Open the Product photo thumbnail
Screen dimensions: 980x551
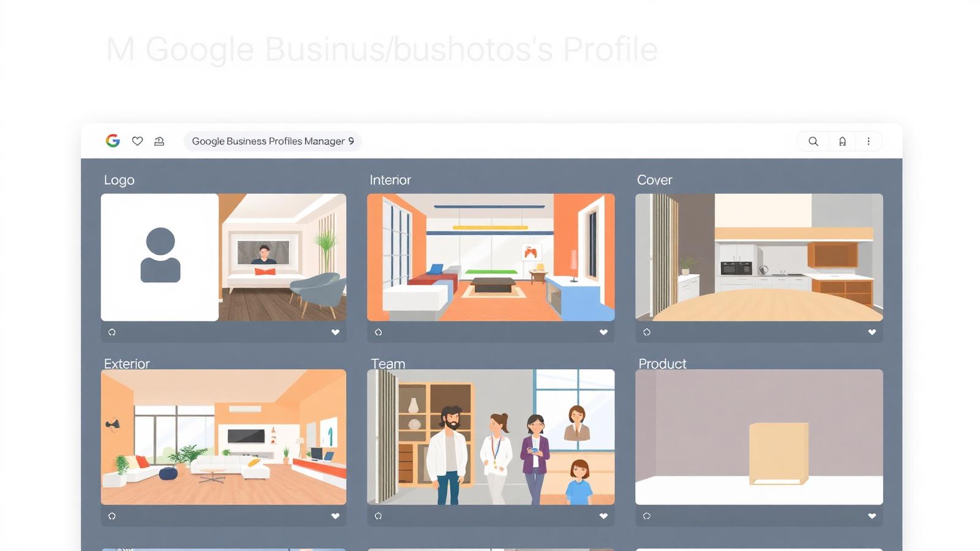tap(759, 437)
